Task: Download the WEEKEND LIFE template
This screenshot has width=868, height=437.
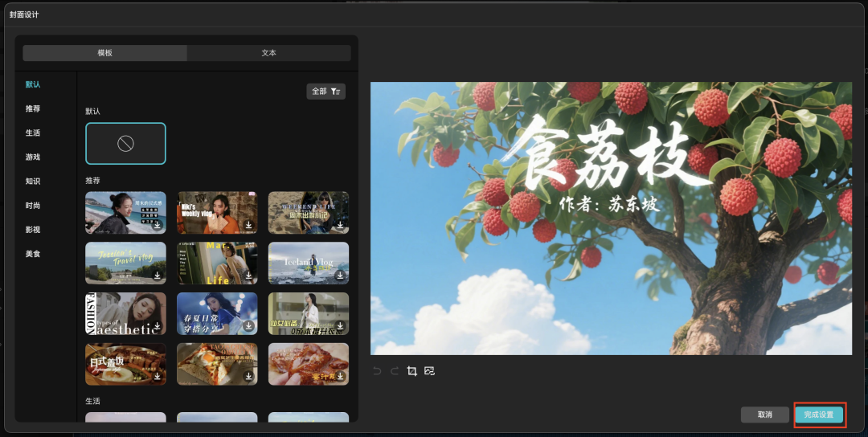Action: pyautogui.click(x=341, y=225)
